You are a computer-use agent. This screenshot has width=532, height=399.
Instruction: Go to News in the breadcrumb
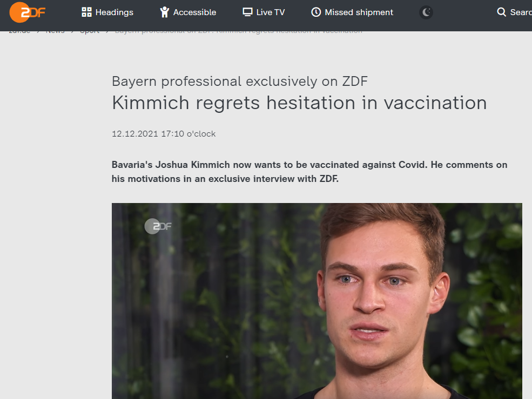pos(55,31)
